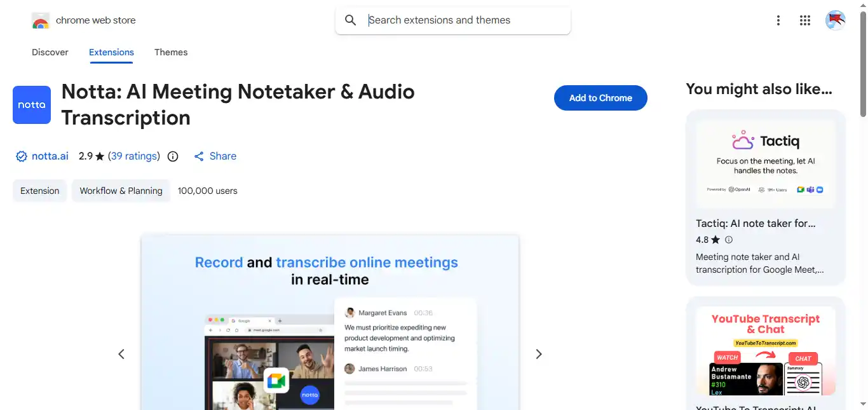Click the Chrome Web Store logo icon
Image resolution: width=868 pixels, height=410 pixels.
pos(40,21)
